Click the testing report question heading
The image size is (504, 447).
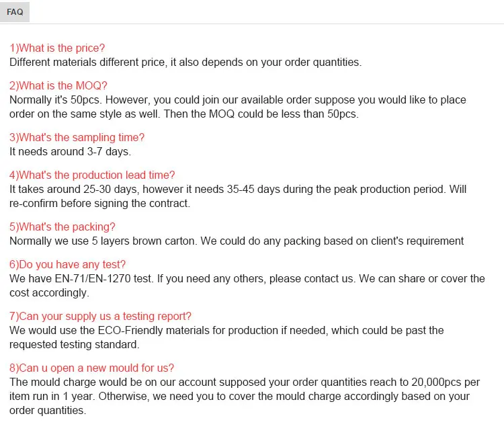(x=99, y=317)
